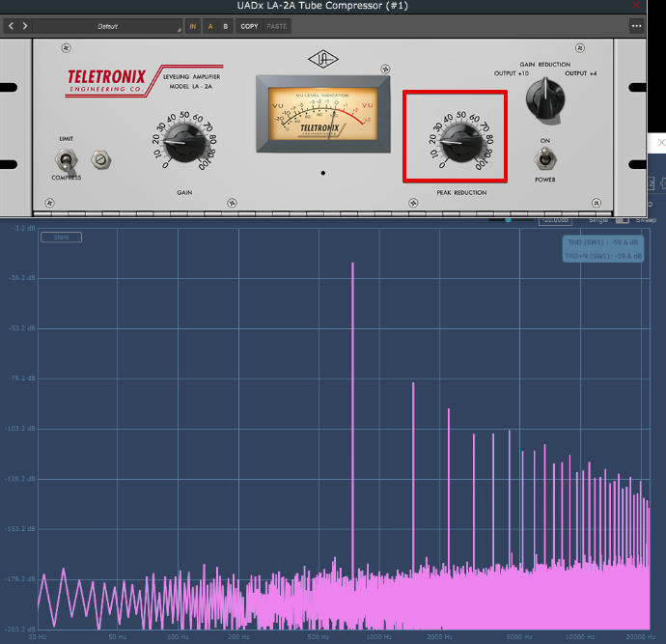This screenshot has width=666, height=644.
Task: Click the UA diamond logo
Action: coord(322,60)
